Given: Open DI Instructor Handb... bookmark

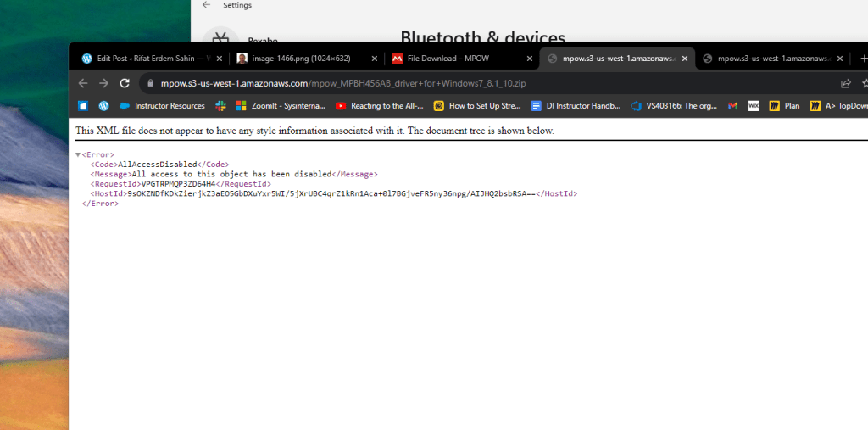Looking at the screenshot, I should (576, 106).
